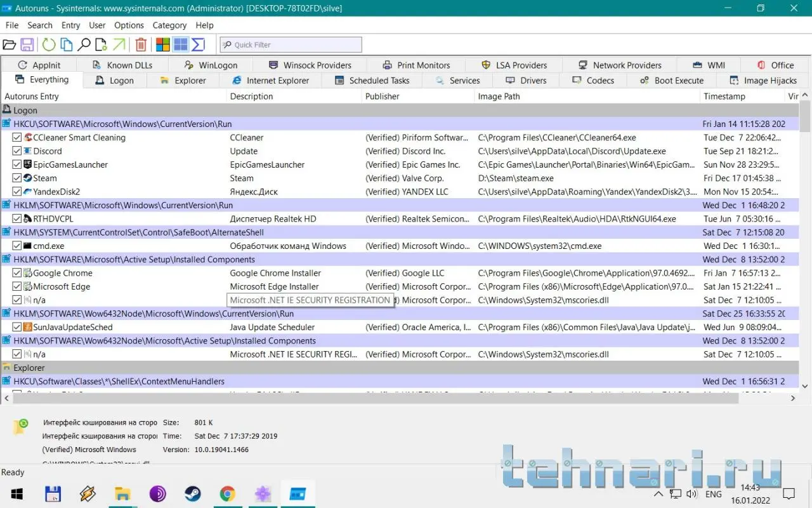Screen dimensions: 812x508
Task: Open Steam from the Windows taskbar
Action: tap(193, 494)
